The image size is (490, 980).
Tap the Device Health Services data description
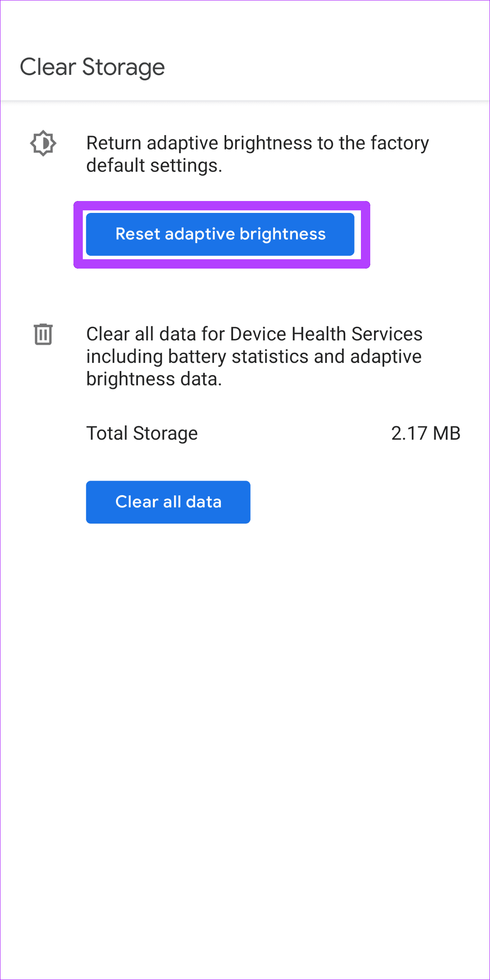tap(254, 356)
